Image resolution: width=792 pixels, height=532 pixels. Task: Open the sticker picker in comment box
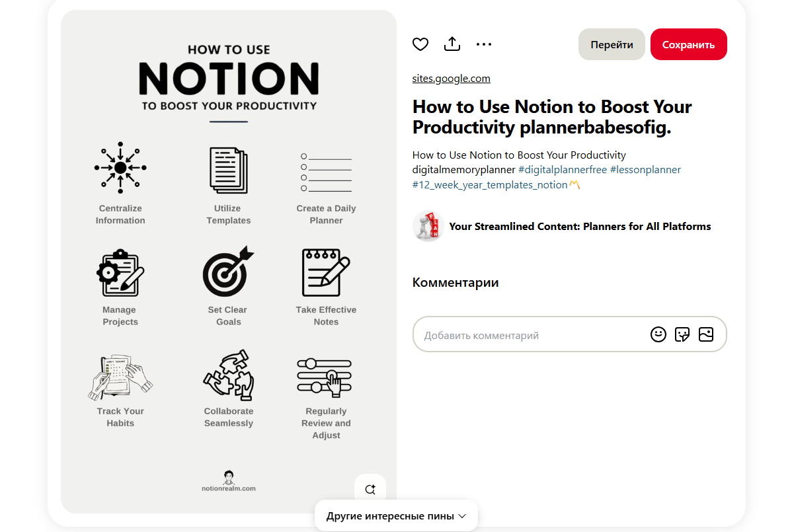[x=682, y=334]
